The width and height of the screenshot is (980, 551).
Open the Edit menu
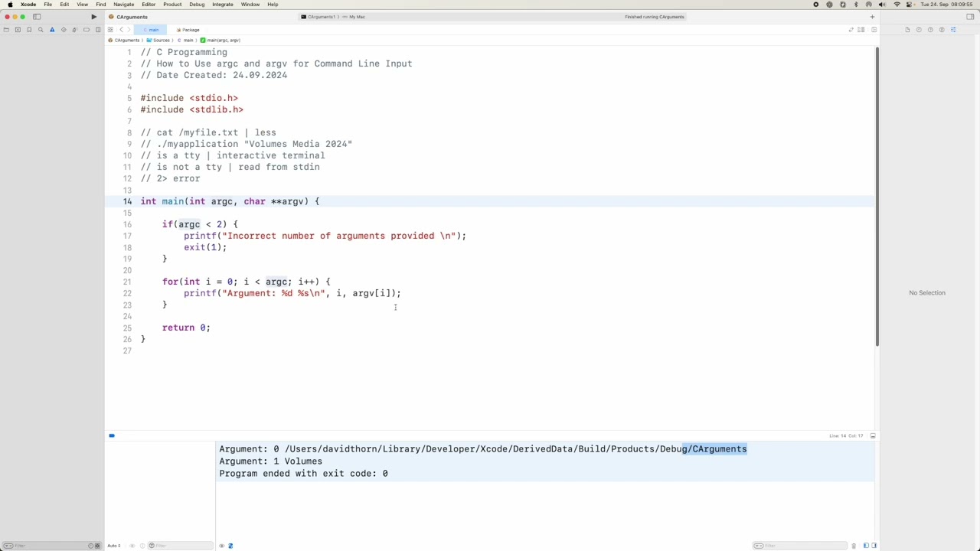64,5
